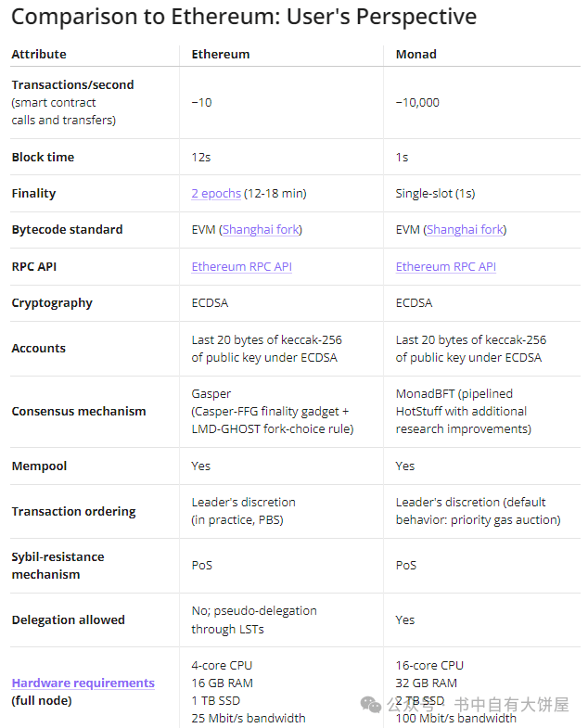Click Single-slot (1s) finality cell
The width and height of the screenshot is (588, 728).
click(436, 194)
